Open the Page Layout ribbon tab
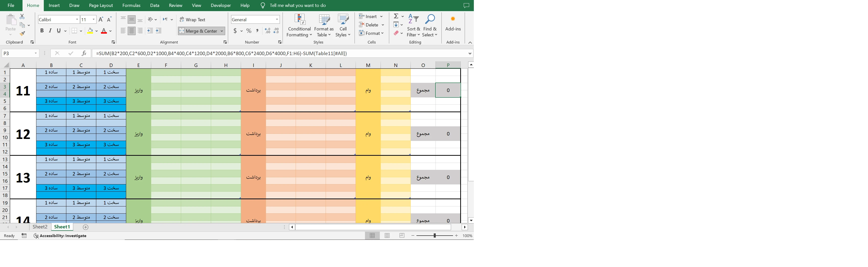This screenshot has width=868, height=267. (x=101, y=5)
